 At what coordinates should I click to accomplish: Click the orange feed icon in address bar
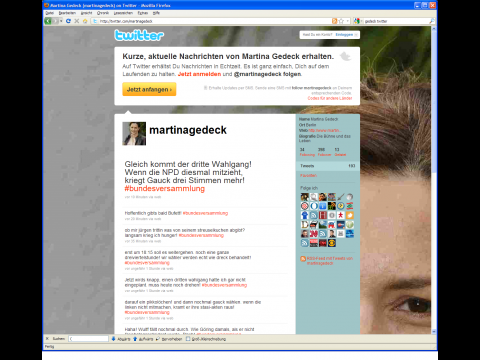pyautogui.click(x=334, y=21)
